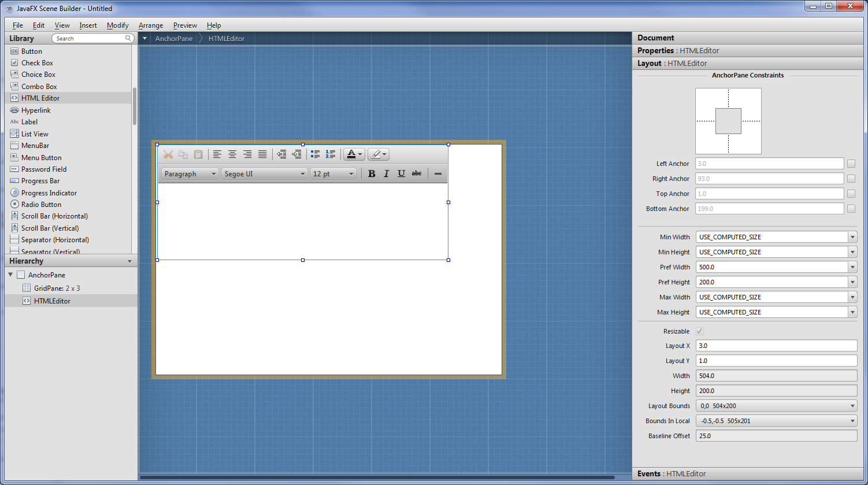Open the Arrange menu
Viewport: 868px width, 485px height.
151,25
